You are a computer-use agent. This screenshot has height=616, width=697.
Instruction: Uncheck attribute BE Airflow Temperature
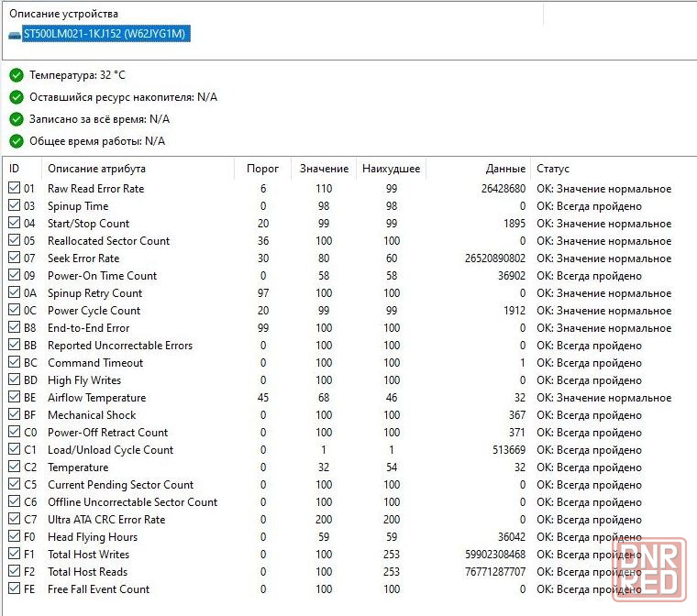tap(15, 396)
